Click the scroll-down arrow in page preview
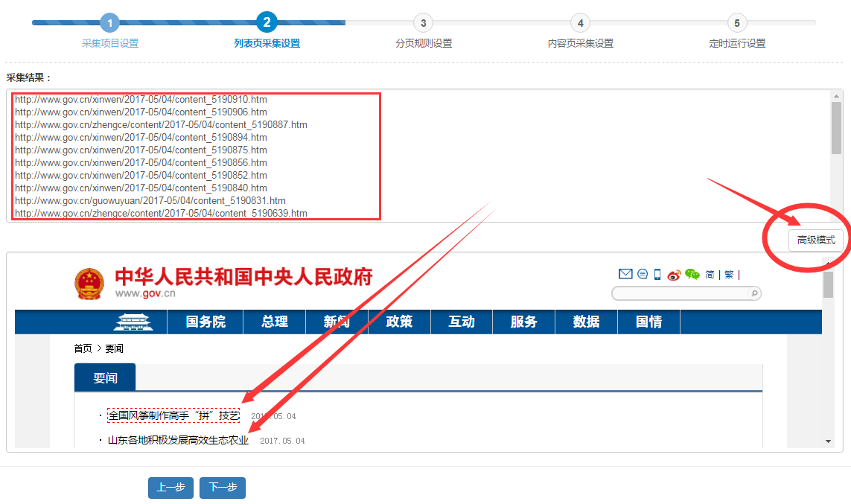The width and height of the screenshot is (851, 504). pos(829,441)
